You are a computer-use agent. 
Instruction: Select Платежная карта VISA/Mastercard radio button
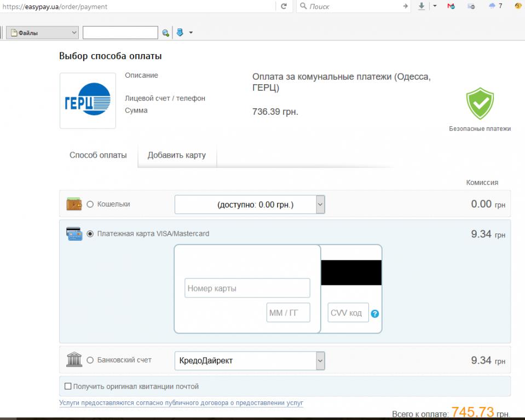pos(90,234)
